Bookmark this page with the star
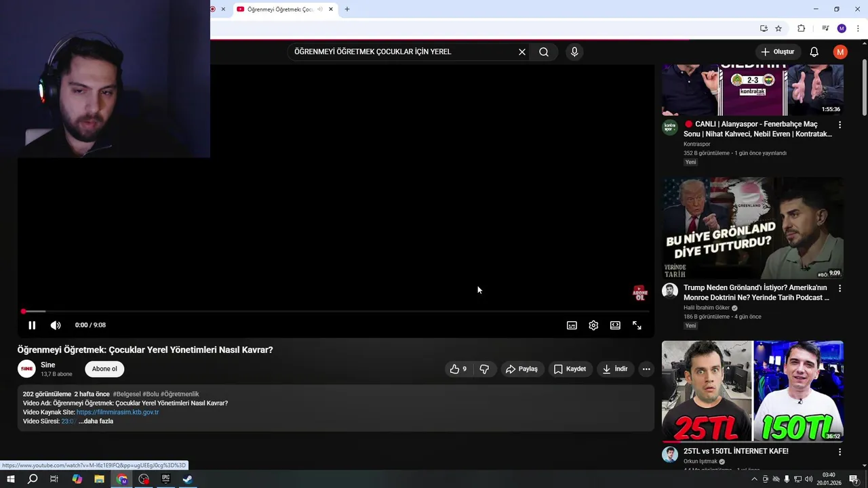 pyautogui.click(x=778, y=28)
